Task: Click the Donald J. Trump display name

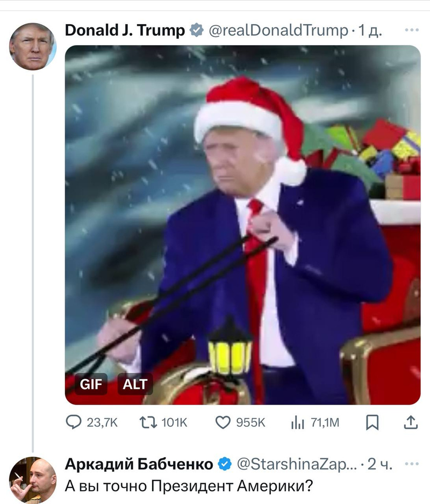Action: pyautogui.click(x=125, y=31)
